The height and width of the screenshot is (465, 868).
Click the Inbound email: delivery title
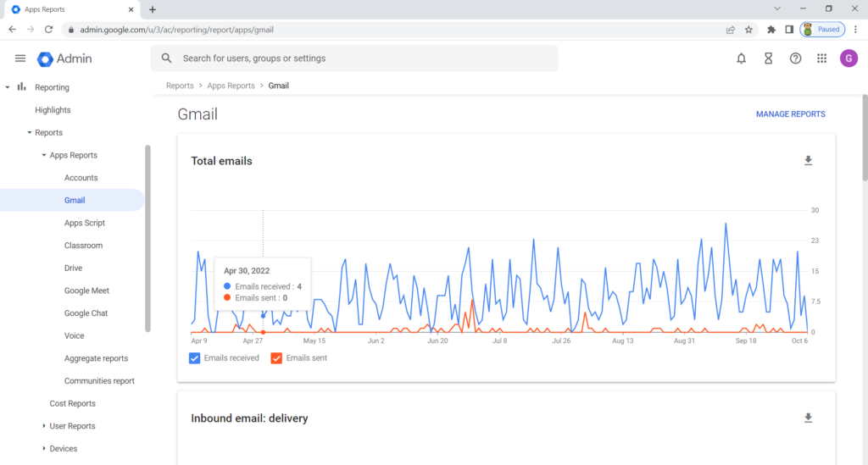point(250,418)
